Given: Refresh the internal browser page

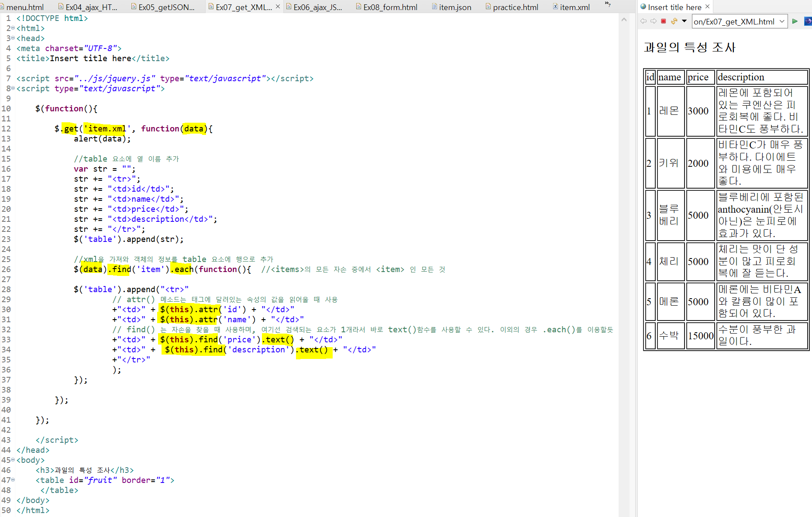Looking at the screenshot, I should pos(674,21).
